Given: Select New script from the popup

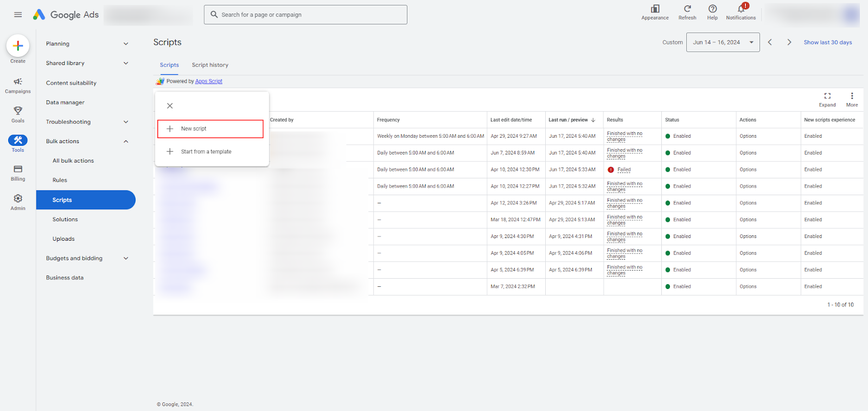Looking at the screenshot, I should point(210,129).
